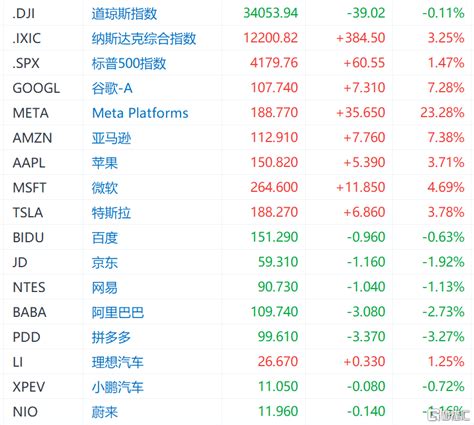This screenshot has width=474, height=425.
Task: Open the 谷歌-A stock link
Action: (x=112, y=88)
